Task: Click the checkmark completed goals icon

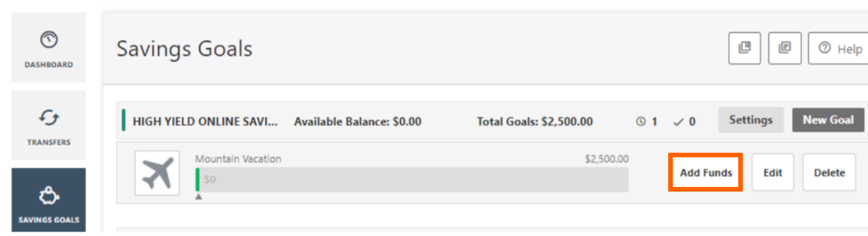Action: (678, 122)
